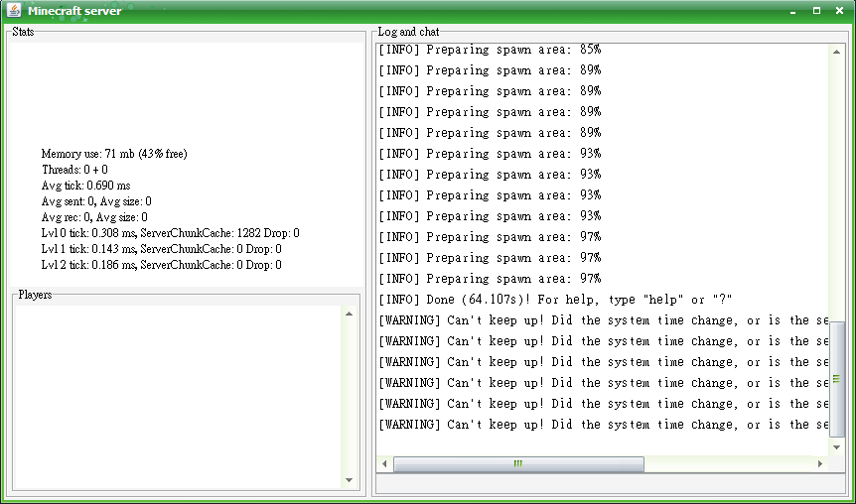Click the Players panel list area
This screenshot has width=856, height=504.
pos(179,397)
